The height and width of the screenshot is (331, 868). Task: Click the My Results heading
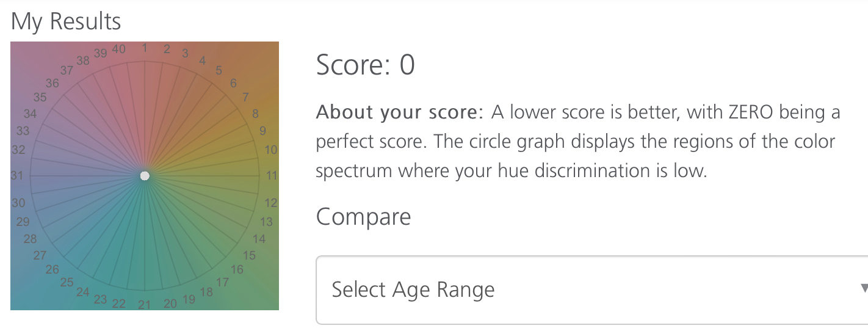(x=66, y=22)
